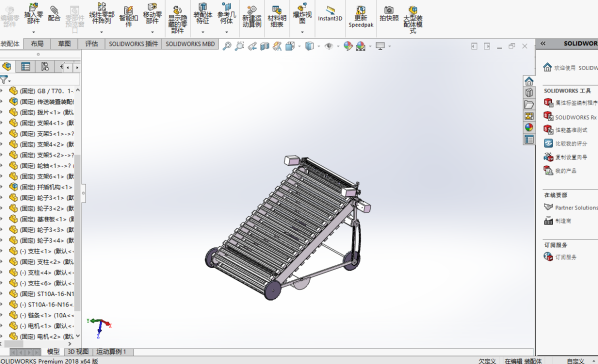Switch to the 装配体 (Assembly) ribbon tab
The image size is (598, 364).
click(x=10, y=44)
